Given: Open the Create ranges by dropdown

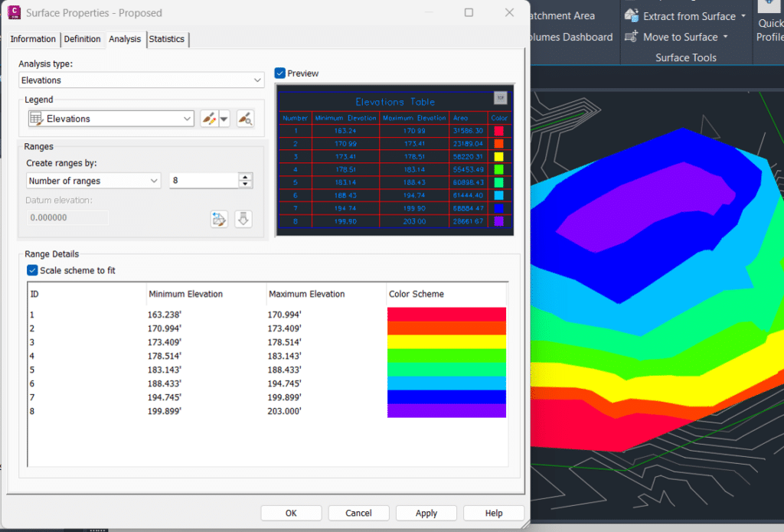Looking at the screenshot, I should (93, 181).
